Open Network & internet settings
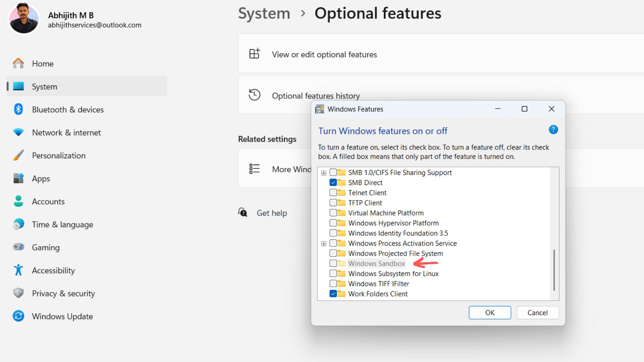This screenshot has width=644, height=362. click(66, 132)
